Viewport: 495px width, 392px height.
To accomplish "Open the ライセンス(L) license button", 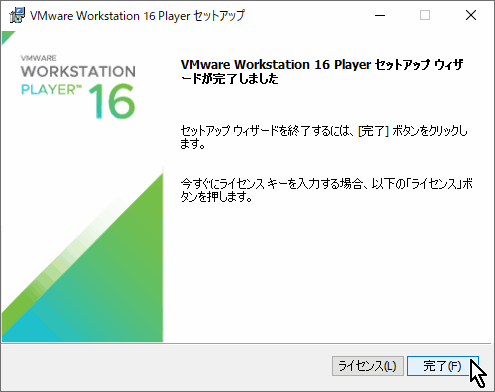I will pos(368,366).
